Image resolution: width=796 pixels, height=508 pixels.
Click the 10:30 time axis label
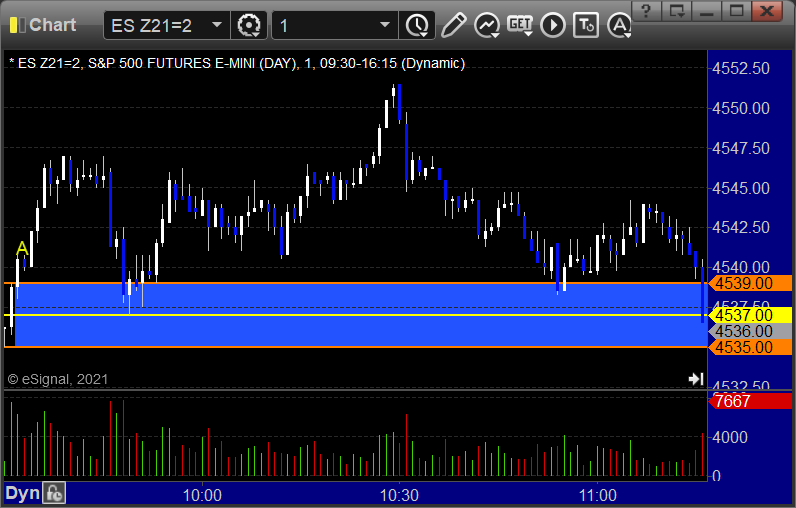[x=400, y=495]
